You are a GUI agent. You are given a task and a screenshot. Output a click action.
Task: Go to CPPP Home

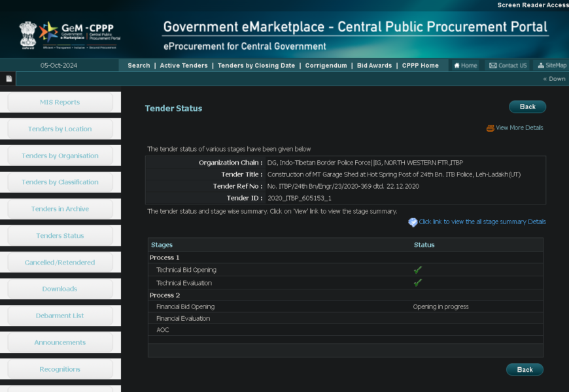coord(421,65)
